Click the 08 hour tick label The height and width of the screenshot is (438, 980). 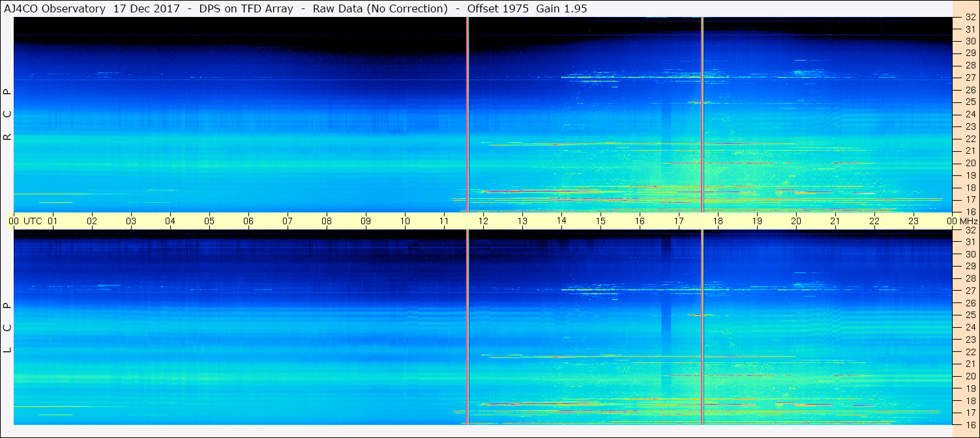327,221
